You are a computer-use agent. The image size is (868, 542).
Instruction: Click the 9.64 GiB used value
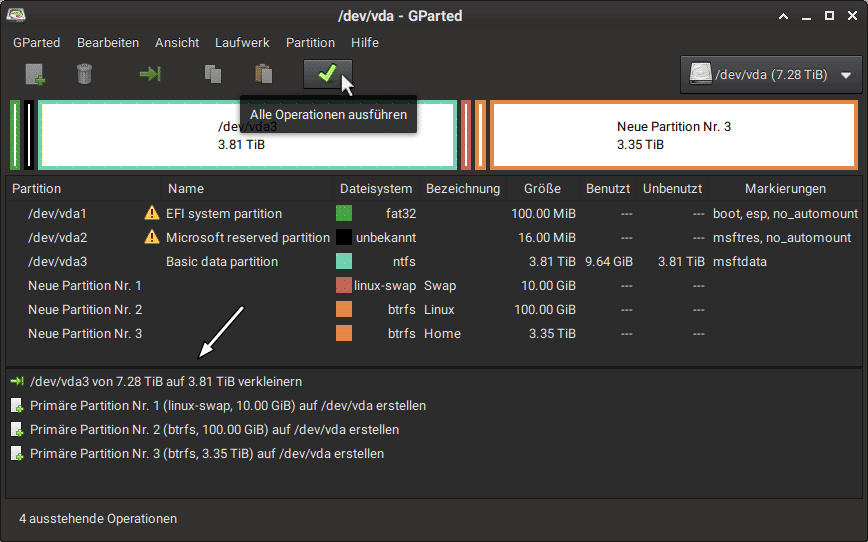point(608,261)
